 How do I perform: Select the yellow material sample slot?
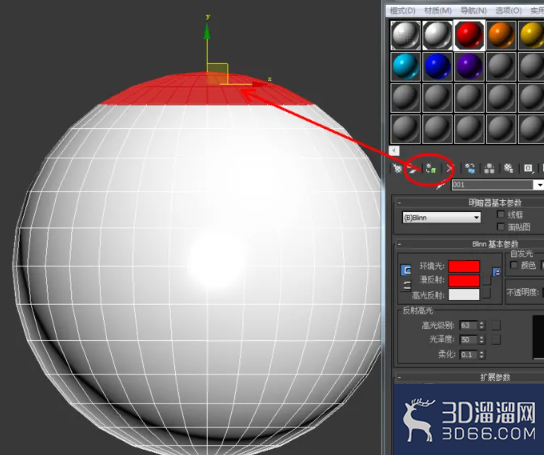pyautogui.click(x=532, y=35)
